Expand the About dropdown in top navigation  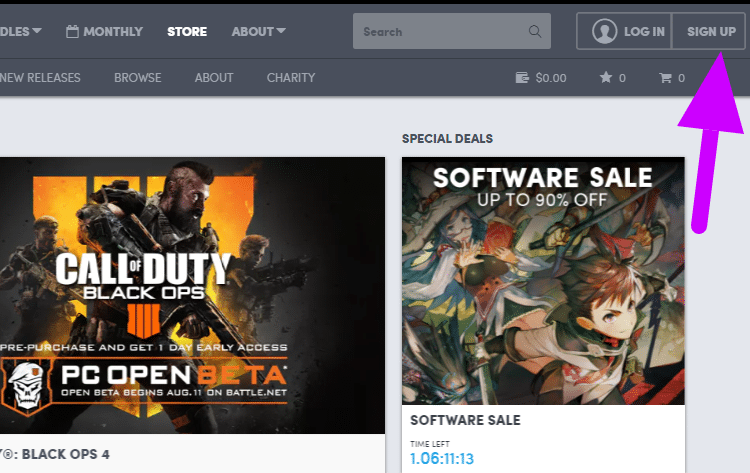pos(259,32)
